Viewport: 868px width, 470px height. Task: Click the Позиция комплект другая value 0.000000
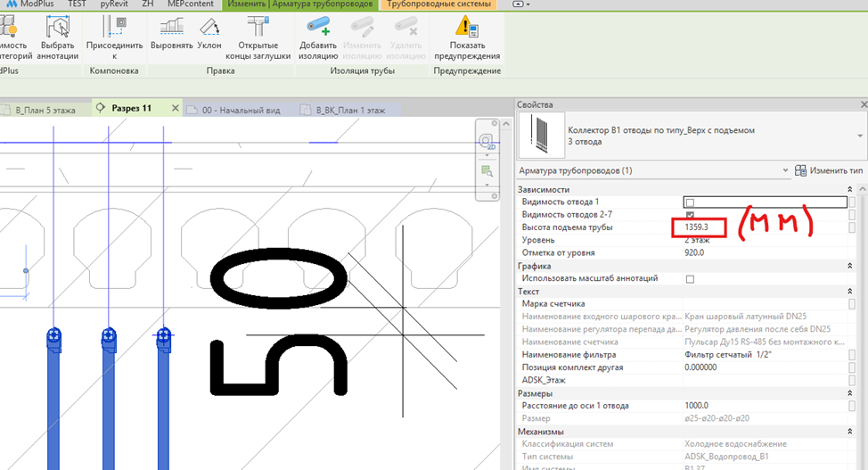coord(700,367)
